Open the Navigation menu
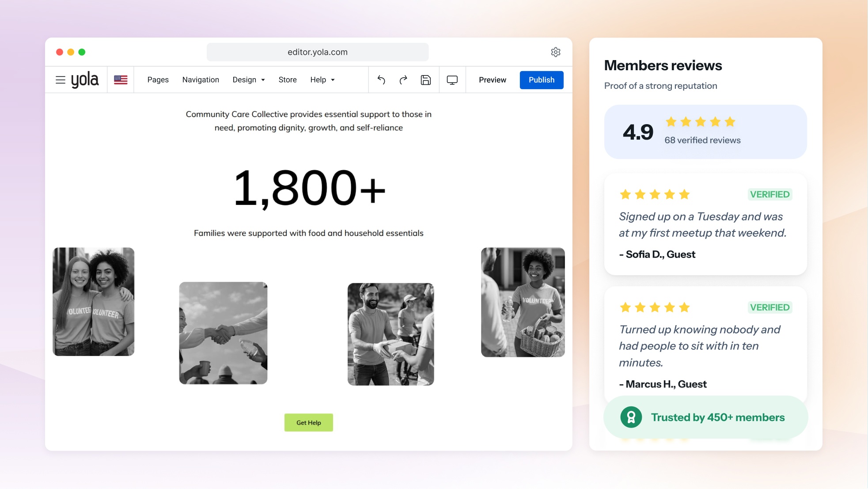Viewport: 868px width, 489px height. pyautogui.click(x=201, y=80)
